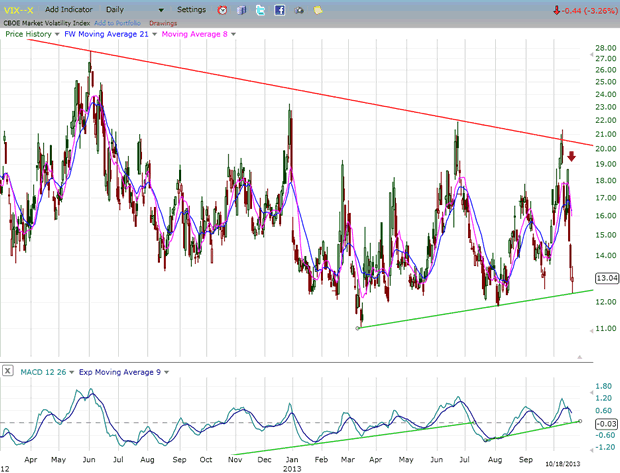Share chart via the Twitter icon
620x473 pixels.
pos(259,9)
